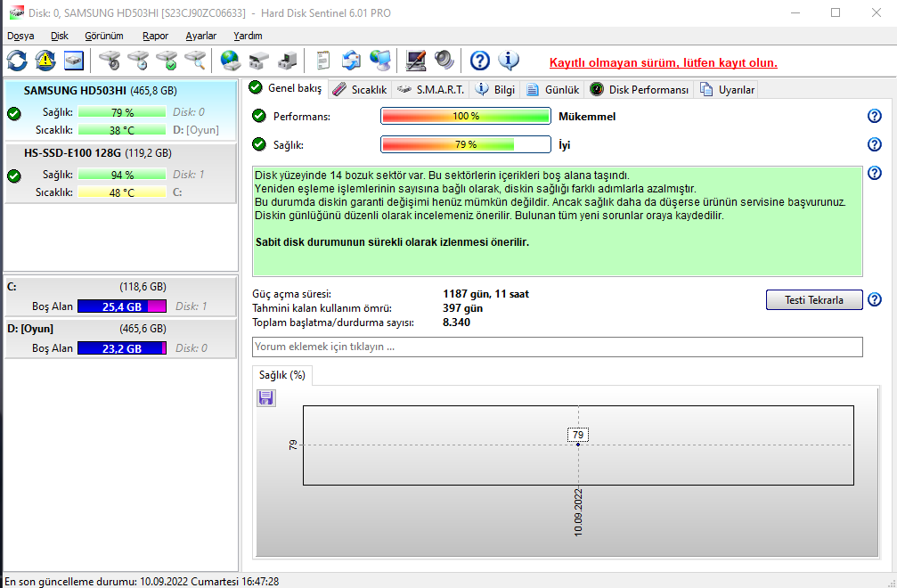This screenshot has width=897, height=588.
Task: Click the blue info bubble toolbar icon
Action: pos(508,60)
